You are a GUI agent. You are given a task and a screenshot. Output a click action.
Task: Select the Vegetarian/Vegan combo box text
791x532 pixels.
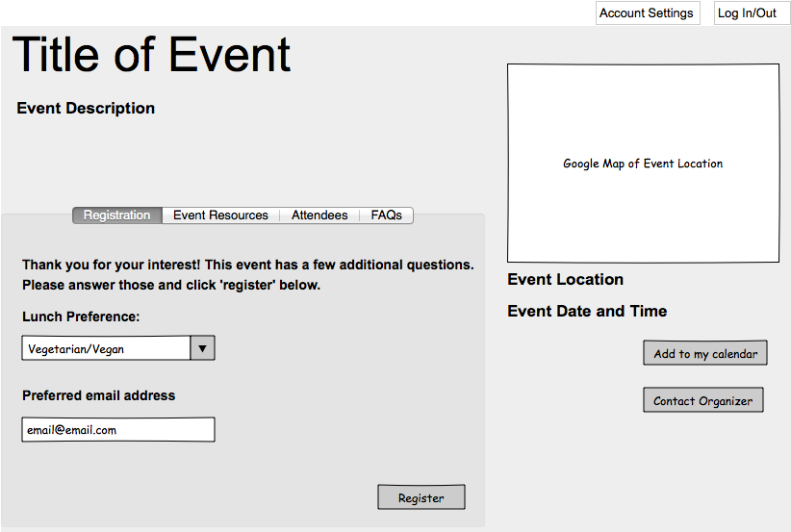coord(106,348)
